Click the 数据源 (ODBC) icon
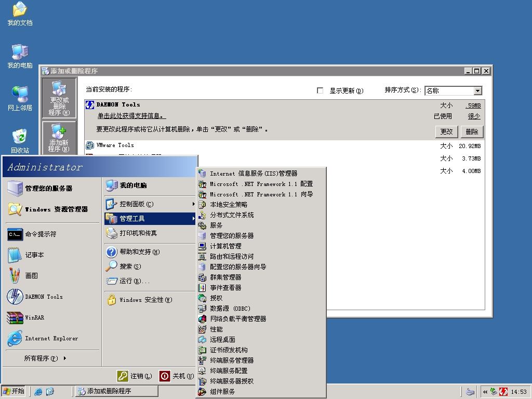This screenshot has width=532, height=399. 202,309
